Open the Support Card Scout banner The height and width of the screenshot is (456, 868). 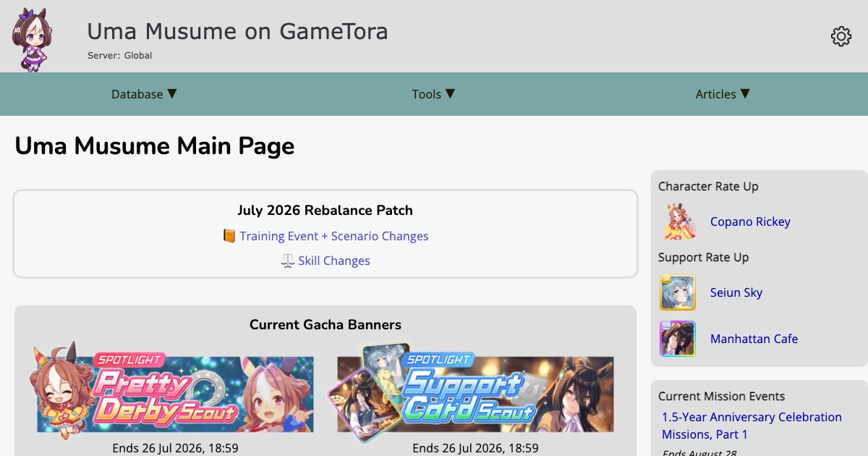(x=472, y=392)
